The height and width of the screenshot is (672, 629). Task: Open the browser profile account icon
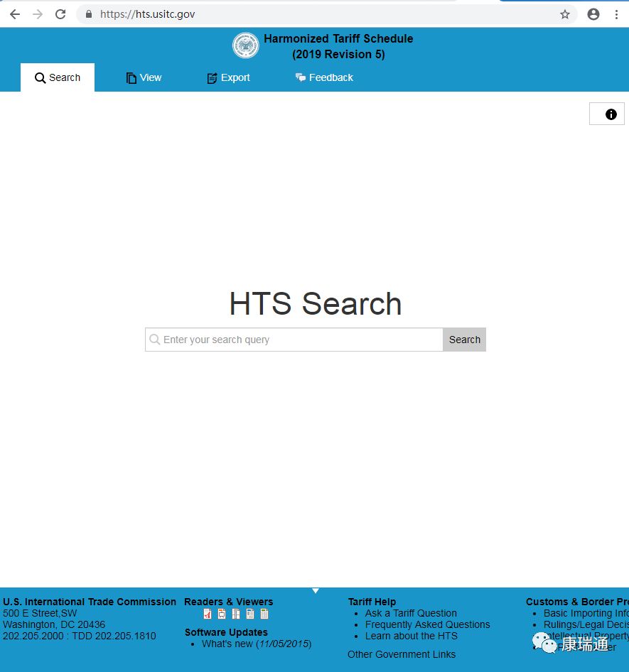(593, 14)
